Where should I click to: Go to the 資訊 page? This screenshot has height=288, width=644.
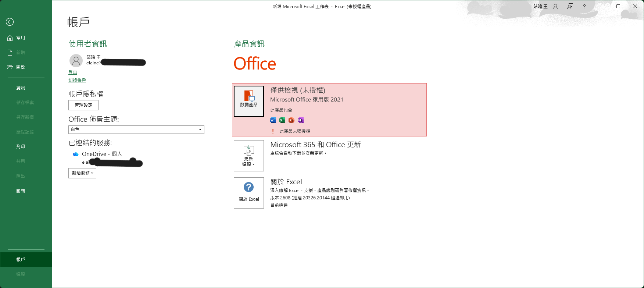click(26, 88)
